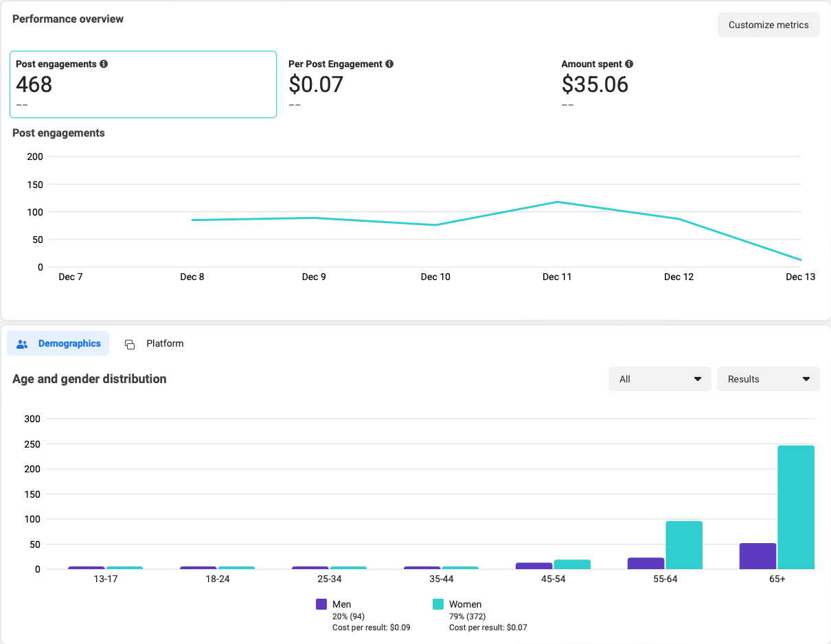Open the Customize metrics button

769,25
